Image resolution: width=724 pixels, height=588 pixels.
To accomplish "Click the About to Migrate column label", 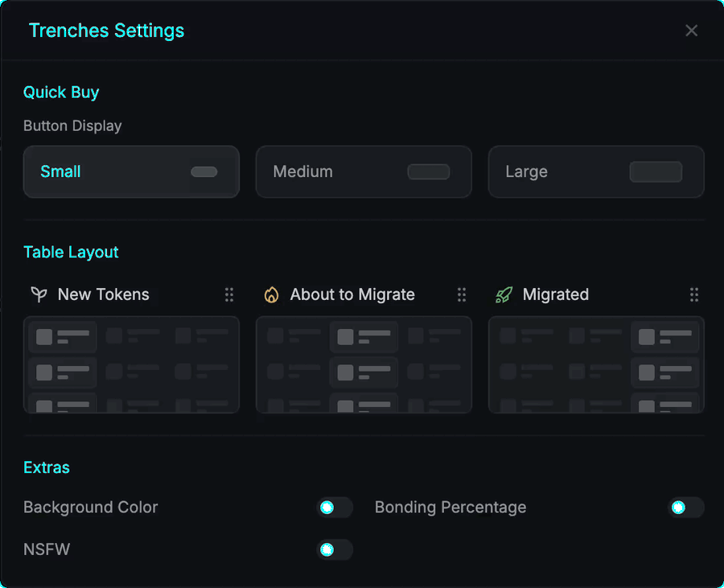I will (x=352, y=294).
